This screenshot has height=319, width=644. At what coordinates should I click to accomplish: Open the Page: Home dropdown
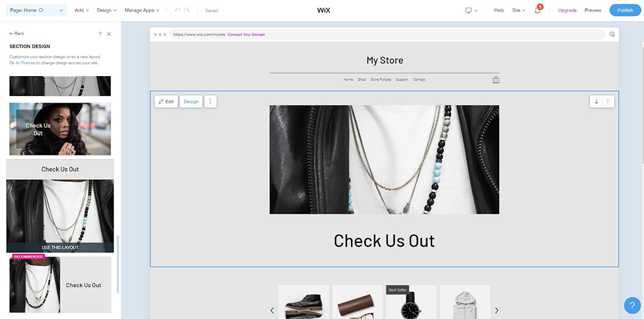click(x=35, y=10)
